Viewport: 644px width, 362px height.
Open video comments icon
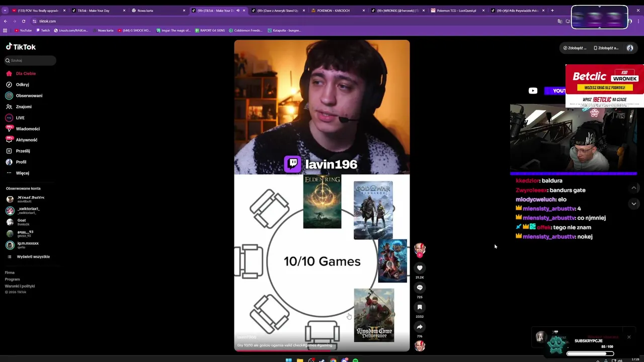[420, 288]
